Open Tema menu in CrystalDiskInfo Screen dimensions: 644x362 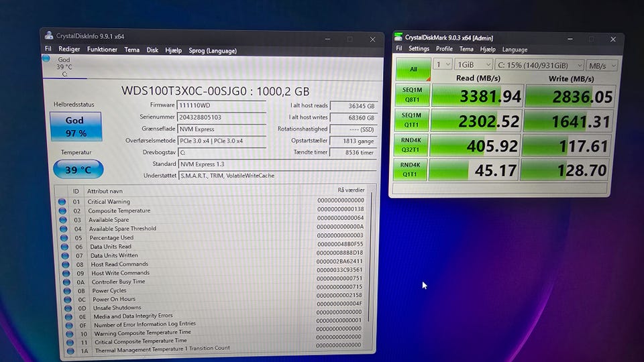(x=132, y=50)
